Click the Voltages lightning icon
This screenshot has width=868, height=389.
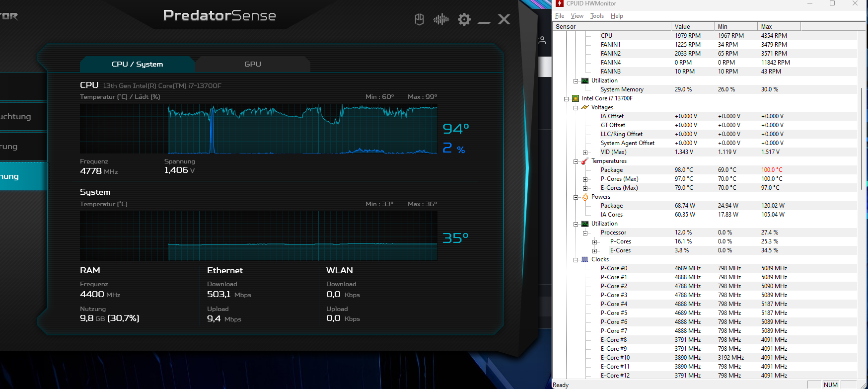[585, 107]
